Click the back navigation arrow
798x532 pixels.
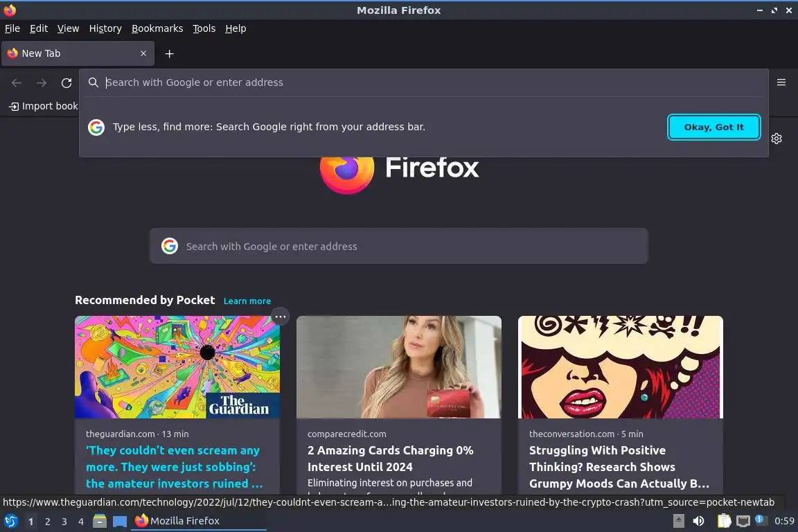click(x=17, y=82)
